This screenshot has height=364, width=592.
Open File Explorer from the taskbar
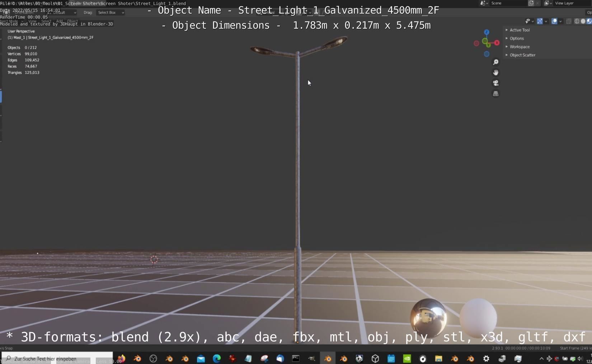[x=438, y=358]
